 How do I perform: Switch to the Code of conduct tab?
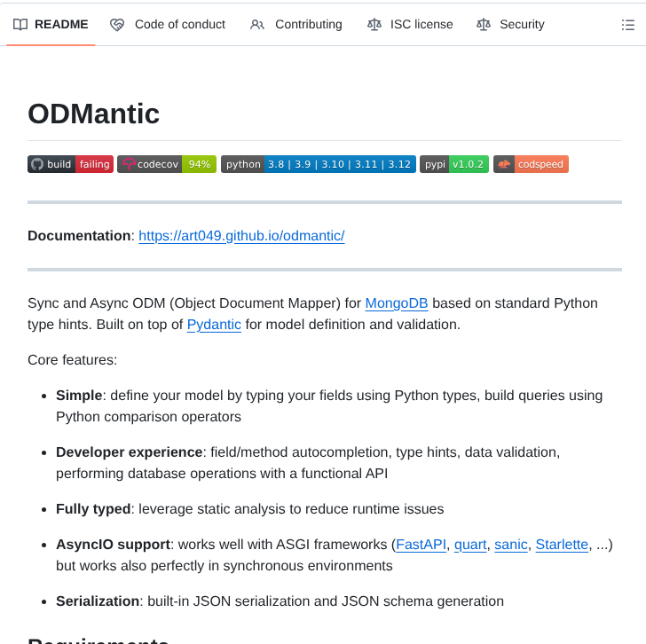click(179, 25)
